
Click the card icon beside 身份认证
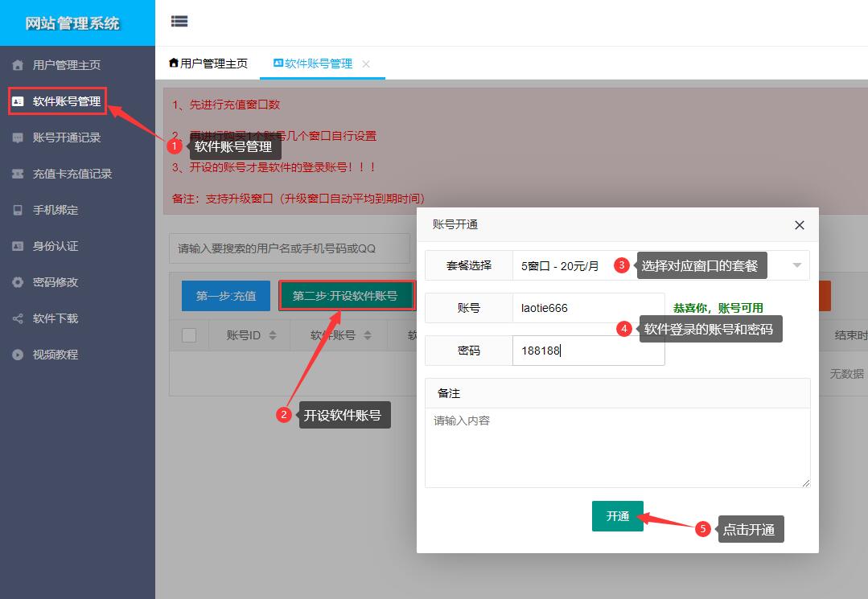coord(18,246)
